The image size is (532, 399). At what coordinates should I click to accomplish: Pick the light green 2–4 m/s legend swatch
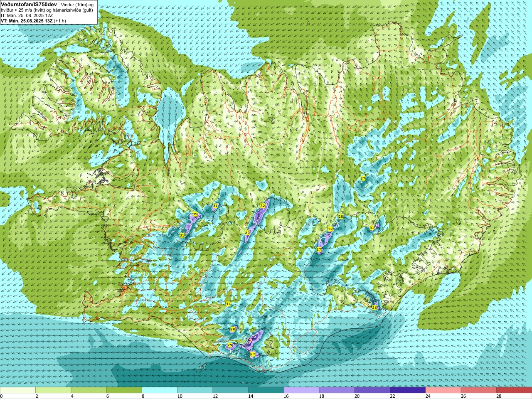[53, 390]
